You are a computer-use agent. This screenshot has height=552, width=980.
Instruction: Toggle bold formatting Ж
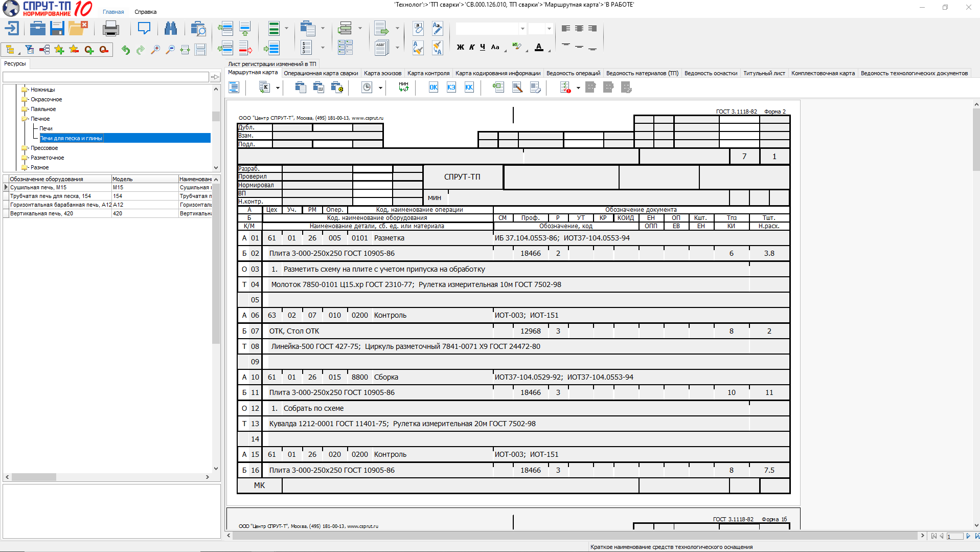pos(460,47)
